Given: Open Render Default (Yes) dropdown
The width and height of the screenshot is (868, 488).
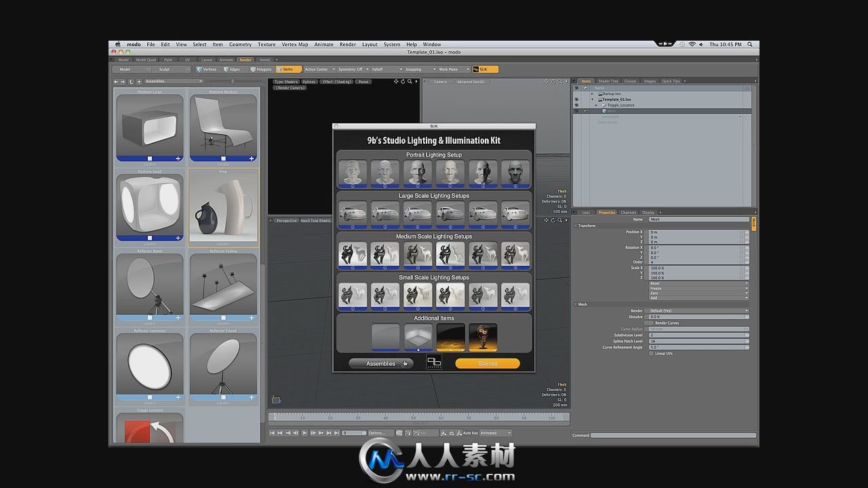Looking at the screenshot, I should point(698,311).
